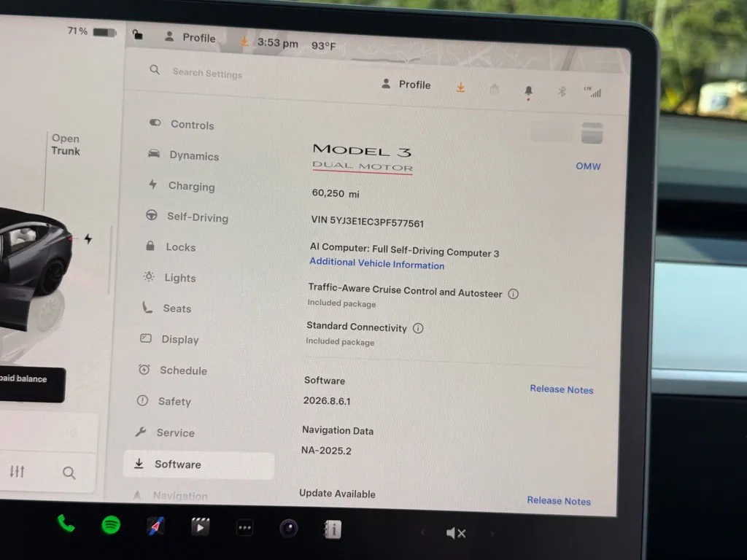Tap the charge port lightning bolt by the car
Image resolution: width=747 pixels, height=560 pixels.
pyautogui.click(x=88, y=238)
